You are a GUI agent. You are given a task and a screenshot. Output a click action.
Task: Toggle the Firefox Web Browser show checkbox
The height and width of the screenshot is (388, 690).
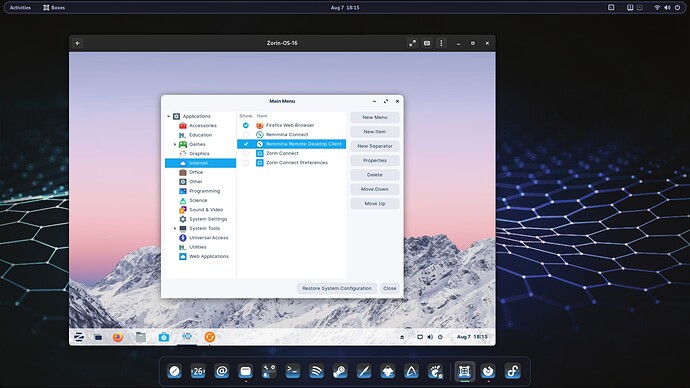(246, 125)
